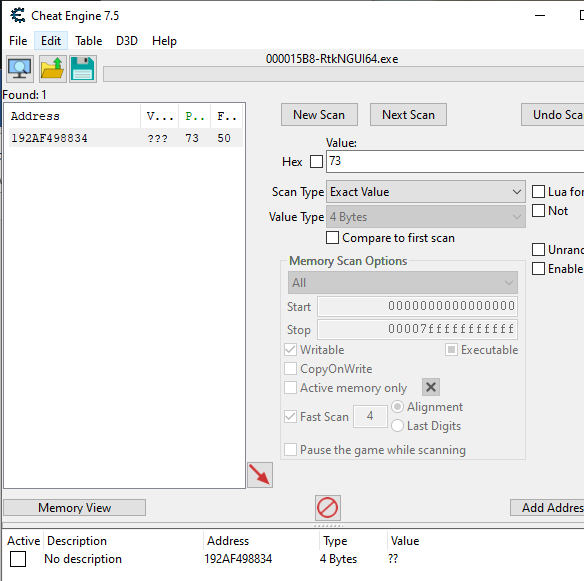The width and height of the screenshot is (584, 581).
Task: Click the Address column header in results
Action: coord(74,116)
